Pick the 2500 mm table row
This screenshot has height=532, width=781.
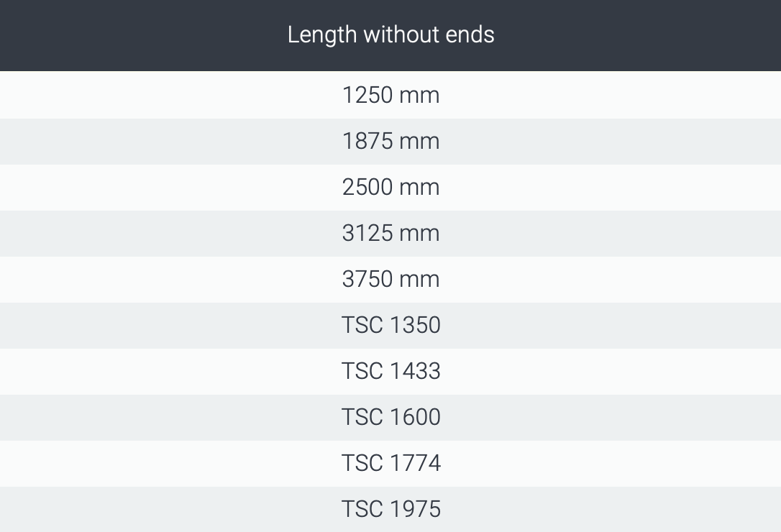(390, 187)
